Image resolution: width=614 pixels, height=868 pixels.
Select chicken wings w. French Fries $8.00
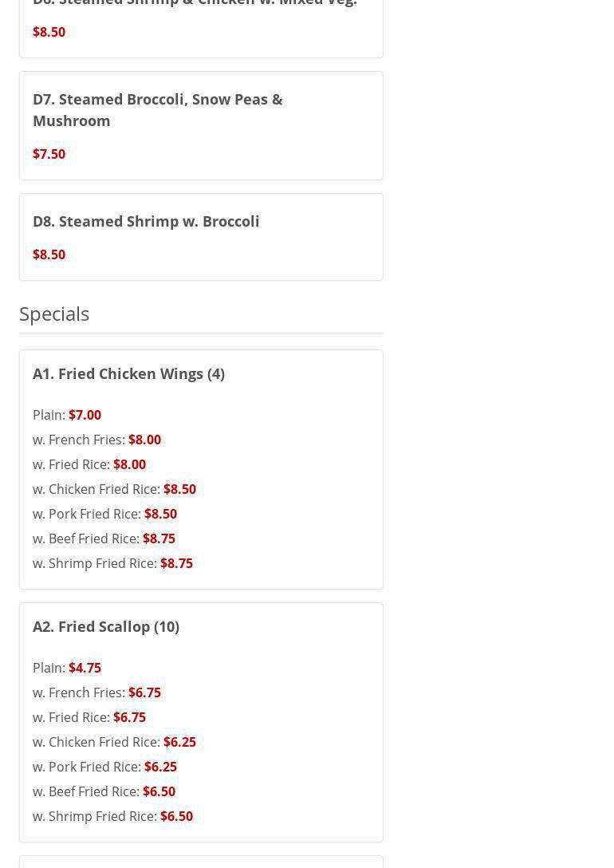[96, 440]
